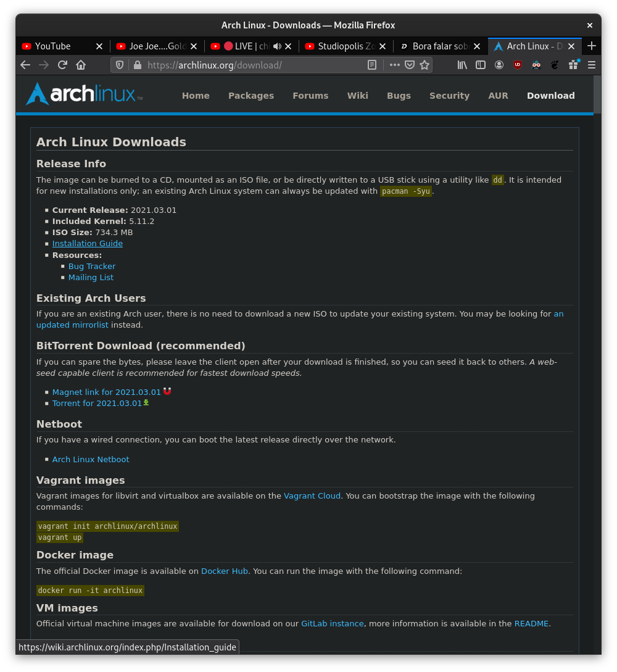Click Magnet link for 2021.03.01
Image resolution: width=617 pixels, height=672 pixels.
click(x=106, y=392)
